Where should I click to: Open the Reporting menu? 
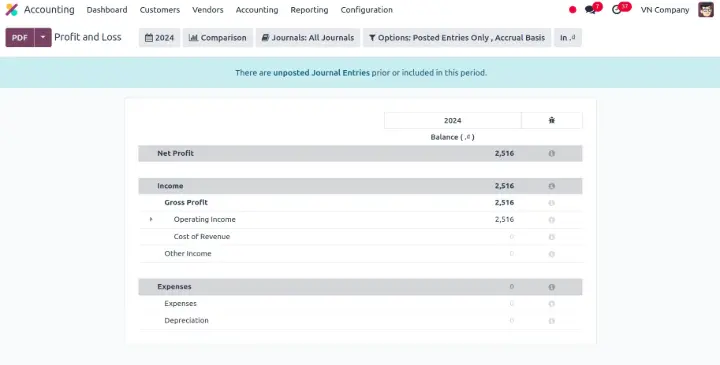point(309,10)
